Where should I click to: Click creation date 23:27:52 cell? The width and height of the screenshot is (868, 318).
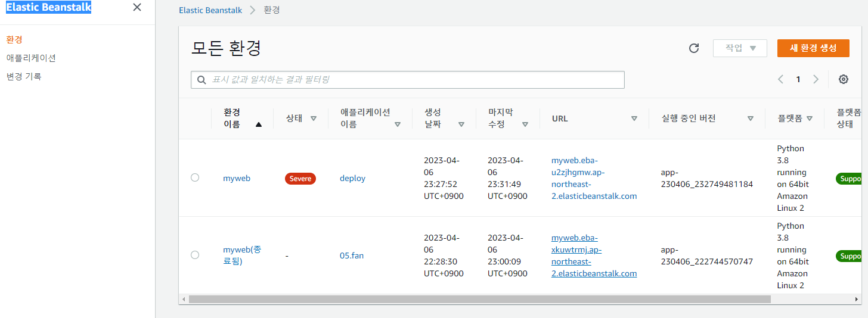(444, 178)
